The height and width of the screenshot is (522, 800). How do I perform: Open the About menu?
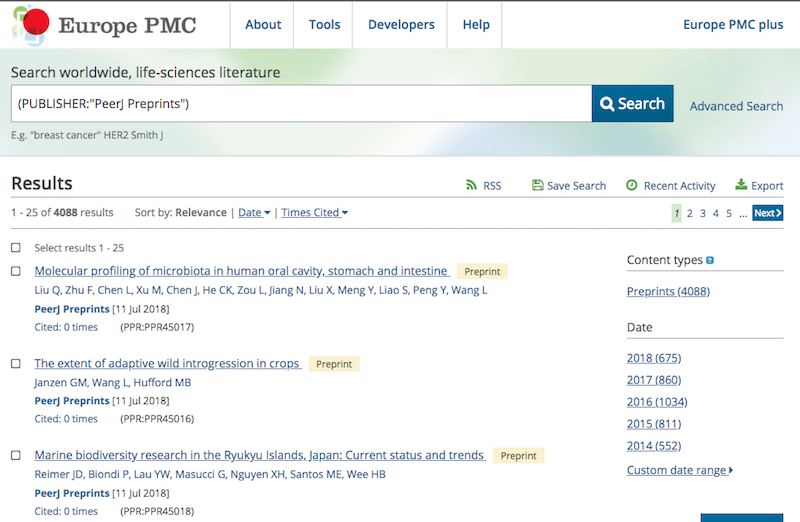(263, 24)
